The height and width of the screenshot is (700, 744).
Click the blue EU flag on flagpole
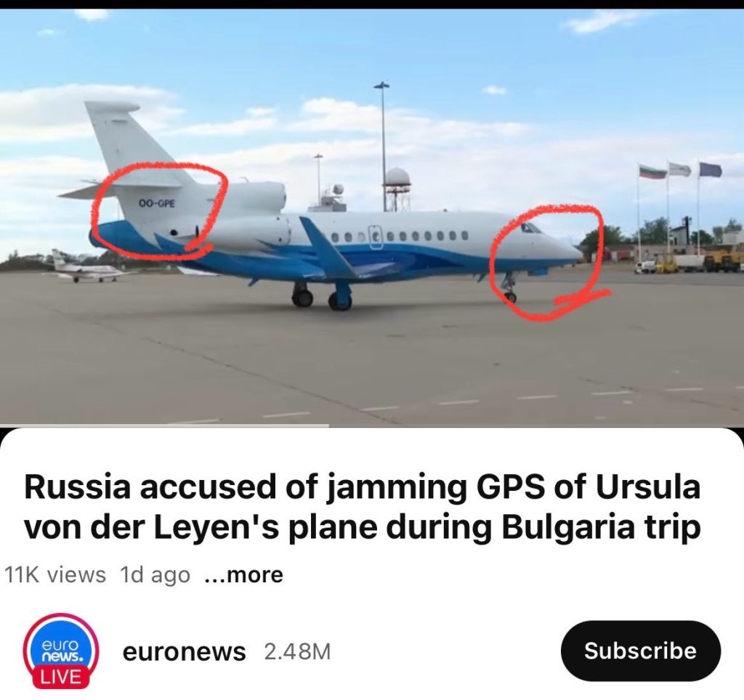tap(711, 170)
